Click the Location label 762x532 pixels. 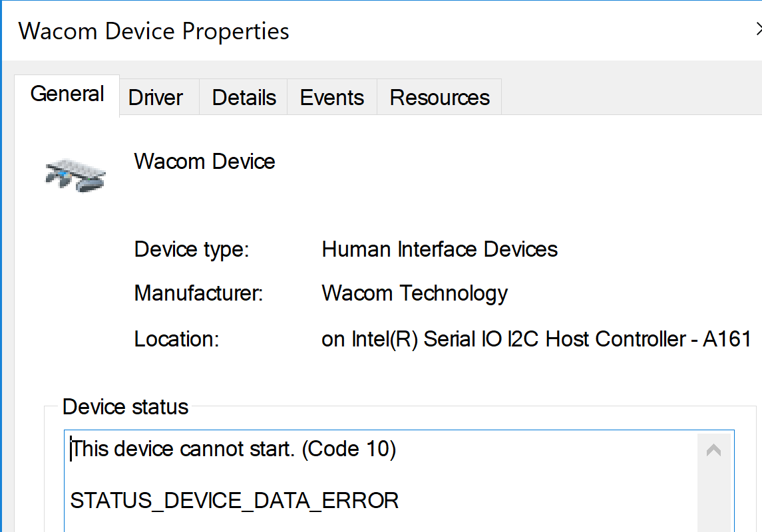tap(176, 339)
